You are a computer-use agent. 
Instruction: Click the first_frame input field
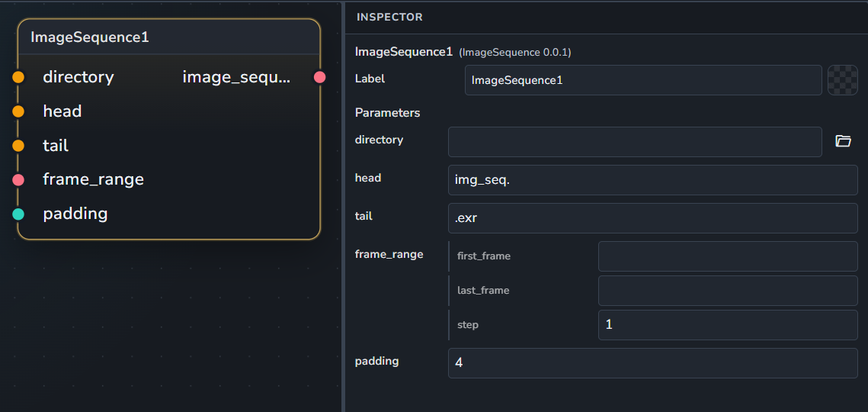pyautogui.click(x=728, y=256)
